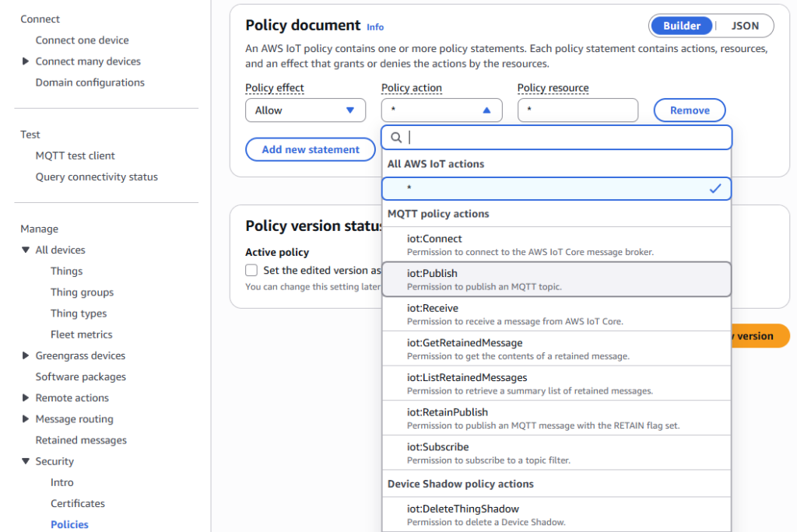Click the checkmark beside the * action

715,187
